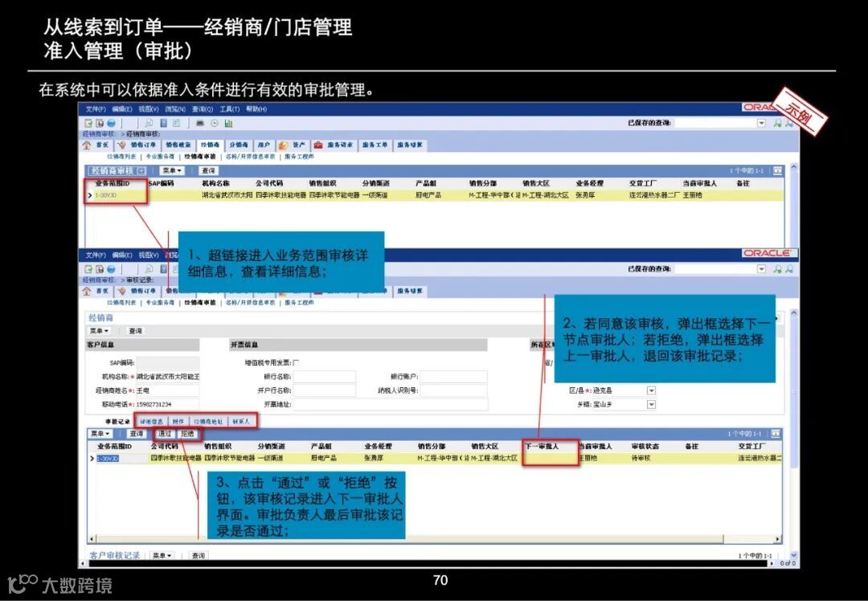This screenshot has width=868, height=601.
Task: Click the down arrow of the detail window vertical scrollbar
Action: click(x=794, y=554)
